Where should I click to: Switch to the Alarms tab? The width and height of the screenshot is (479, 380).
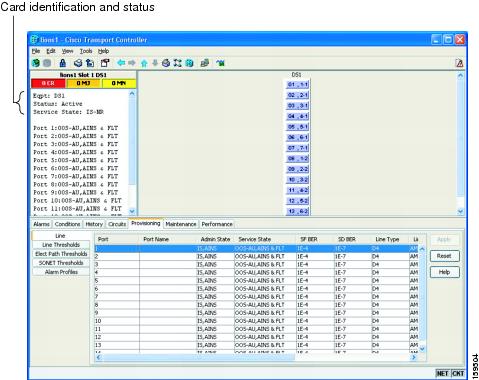click(x=41, y=224)
